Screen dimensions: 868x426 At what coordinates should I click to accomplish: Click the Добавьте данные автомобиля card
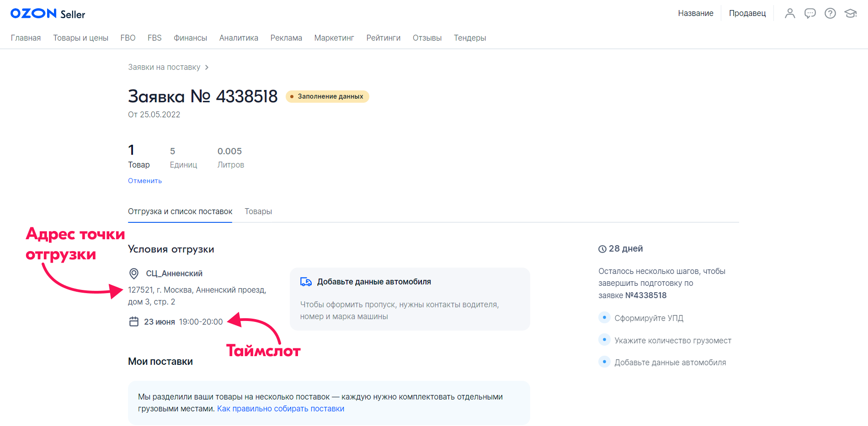tap(410, 299)
